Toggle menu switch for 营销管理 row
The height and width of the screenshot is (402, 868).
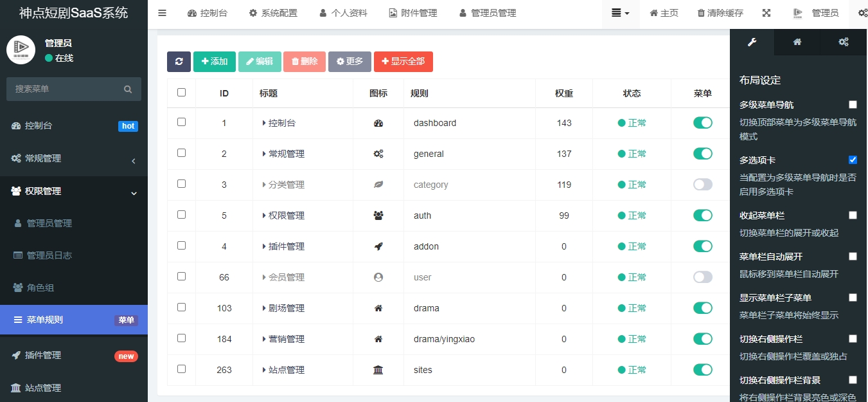703,339
